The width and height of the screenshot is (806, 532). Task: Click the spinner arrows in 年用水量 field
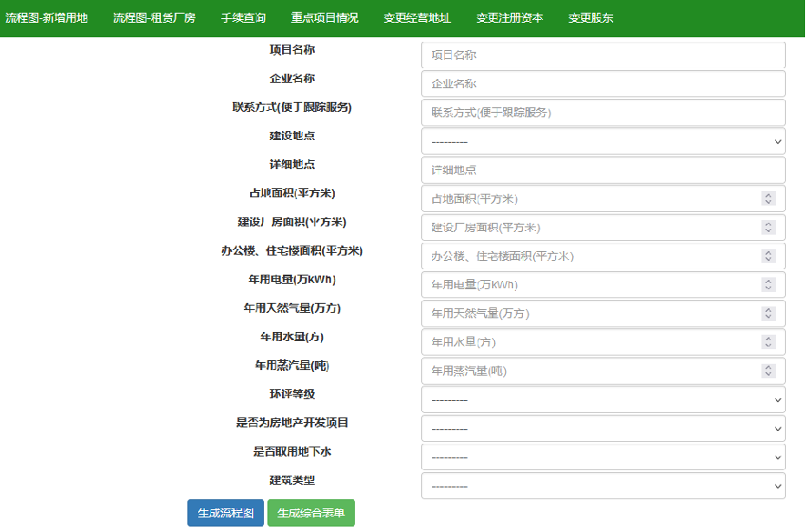[768, 342]
